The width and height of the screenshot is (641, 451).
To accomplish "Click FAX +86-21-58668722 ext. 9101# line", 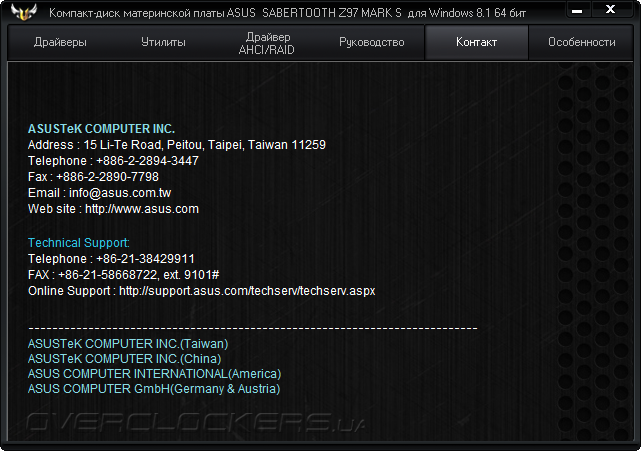I will tap(123, 275).
